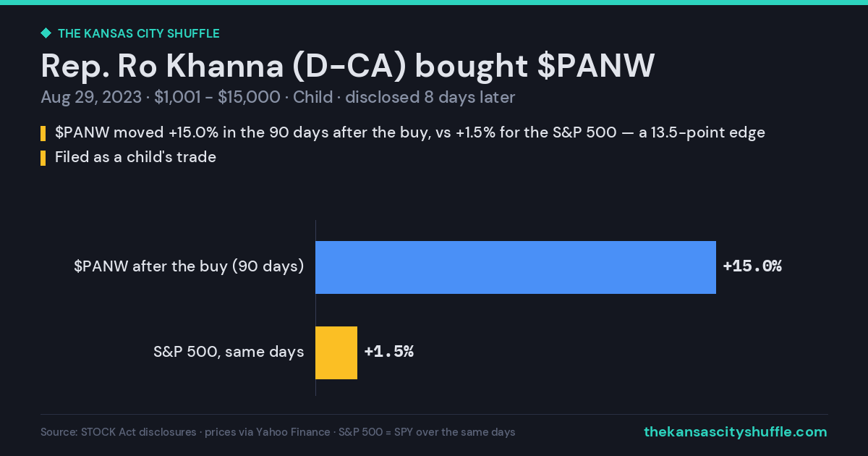This screenshot has height=456, width=868.
Task: Click the $PANW after the buy label
Action: pyautogui.click(x=189, y=266)
